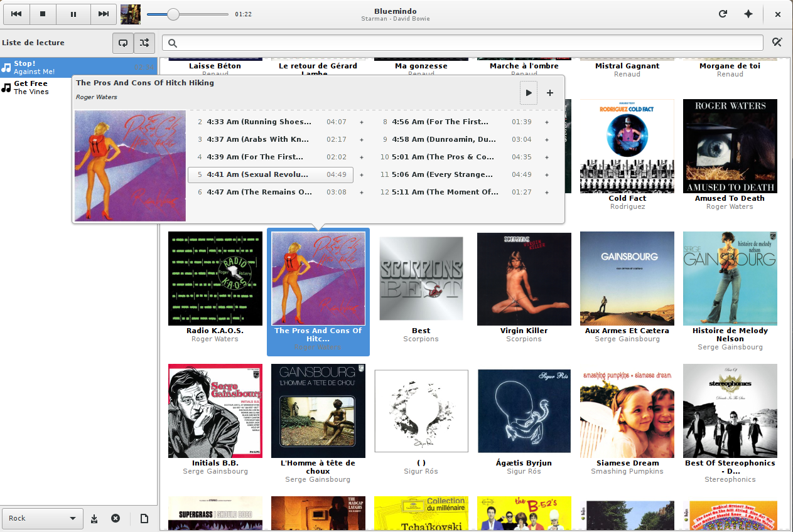The width and height of the screenshot is (793, 532).
Task: Skip to the previous track
Action: 16,14
